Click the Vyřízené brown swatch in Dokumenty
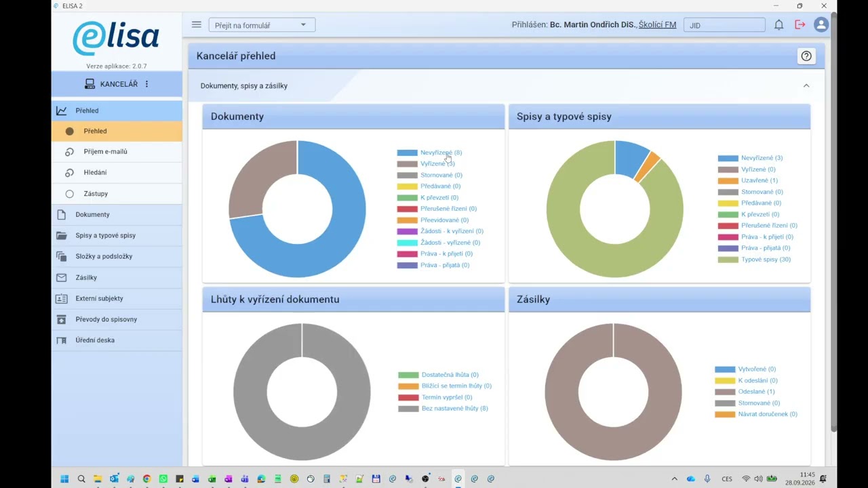This screenshot has height=488, width=868. 407,163
